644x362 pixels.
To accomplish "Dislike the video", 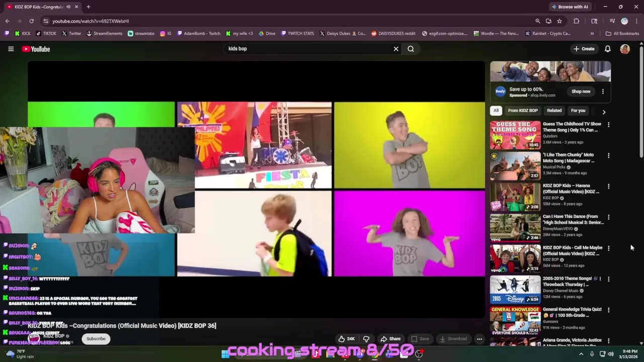I will tap(366, 339).
